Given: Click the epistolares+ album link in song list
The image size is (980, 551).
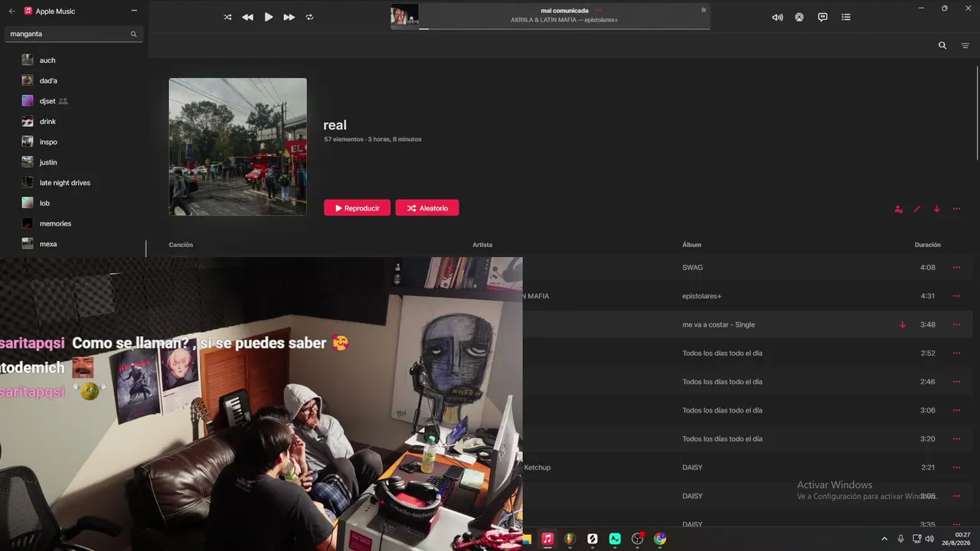Looking at the screenshot, I should [x=702, y=296].
